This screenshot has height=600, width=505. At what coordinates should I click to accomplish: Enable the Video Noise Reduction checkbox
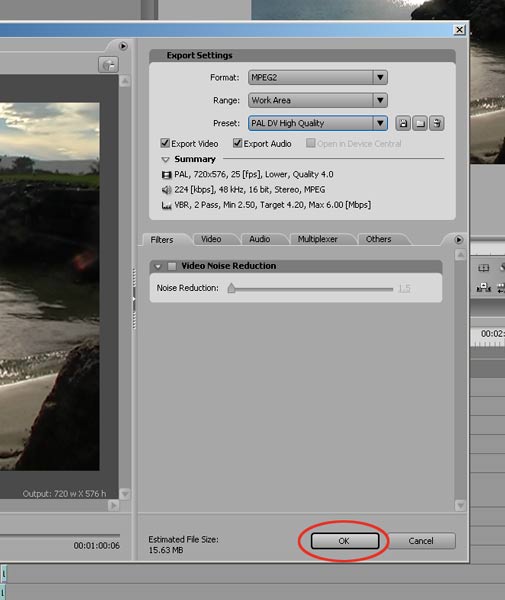tap(172, 266)
